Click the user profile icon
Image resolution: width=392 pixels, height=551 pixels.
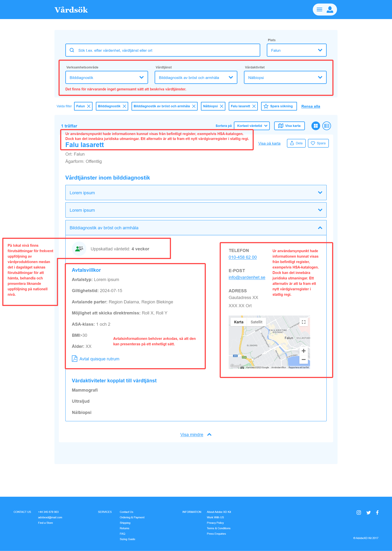[x=330, y=10]
